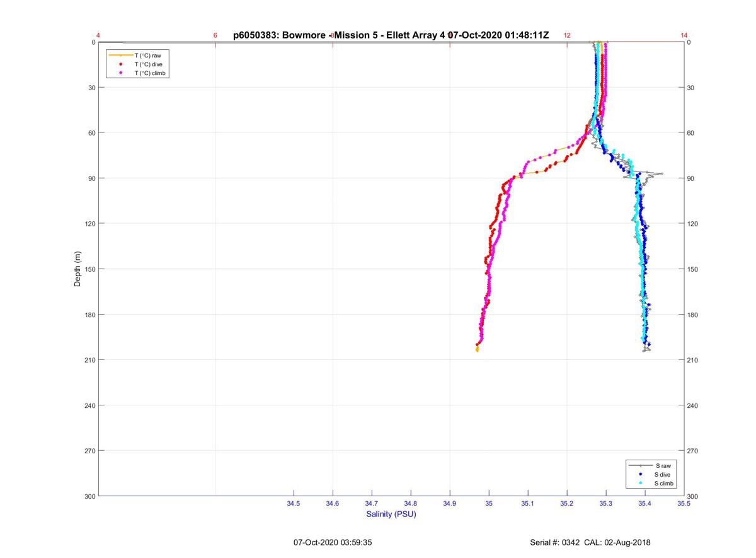Image resolution: width=756 pixels, height=558 pixels.
Task: Click salinity tick label '35.2'
Action: click(567, 504)
